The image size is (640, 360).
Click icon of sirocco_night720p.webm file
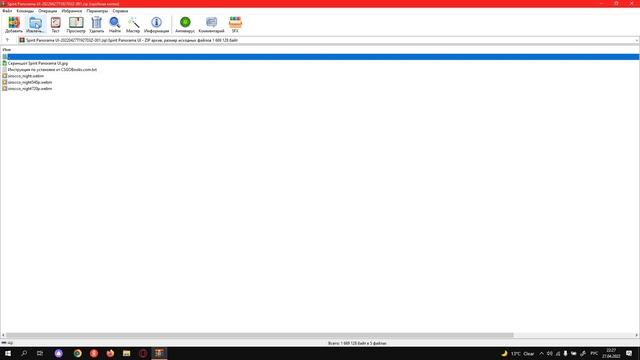pos(5,89)
